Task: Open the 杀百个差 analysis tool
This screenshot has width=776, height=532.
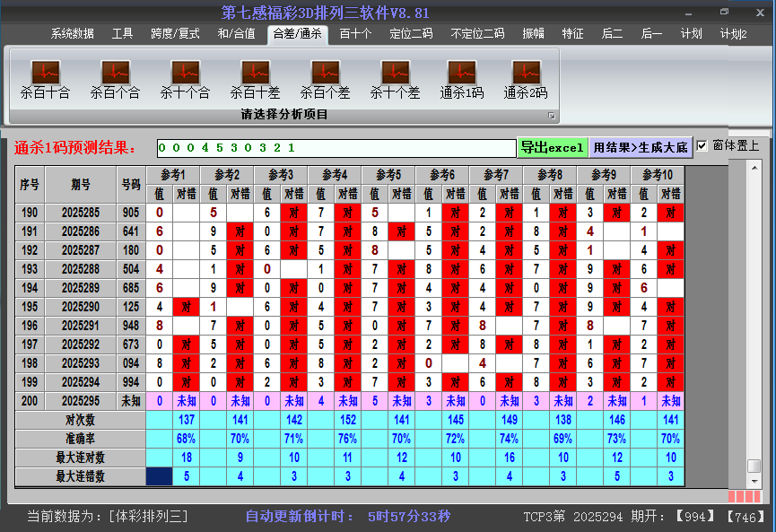Action: [x=325, y=76]
